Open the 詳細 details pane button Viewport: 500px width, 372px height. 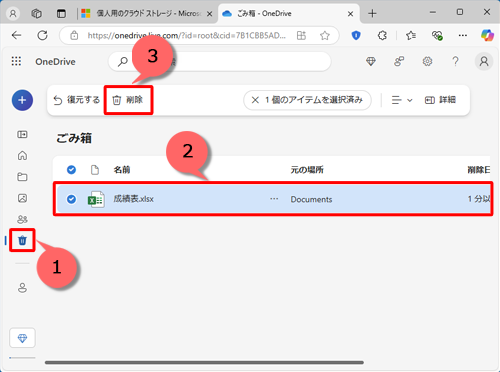click(x=440, y=100)
